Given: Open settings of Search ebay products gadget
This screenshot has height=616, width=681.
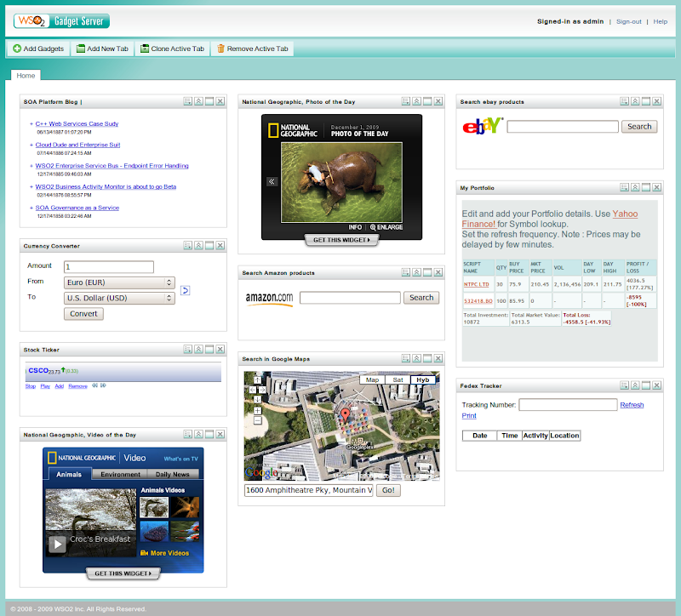Looking at the screenshot, I should click(x=624, y=101).
